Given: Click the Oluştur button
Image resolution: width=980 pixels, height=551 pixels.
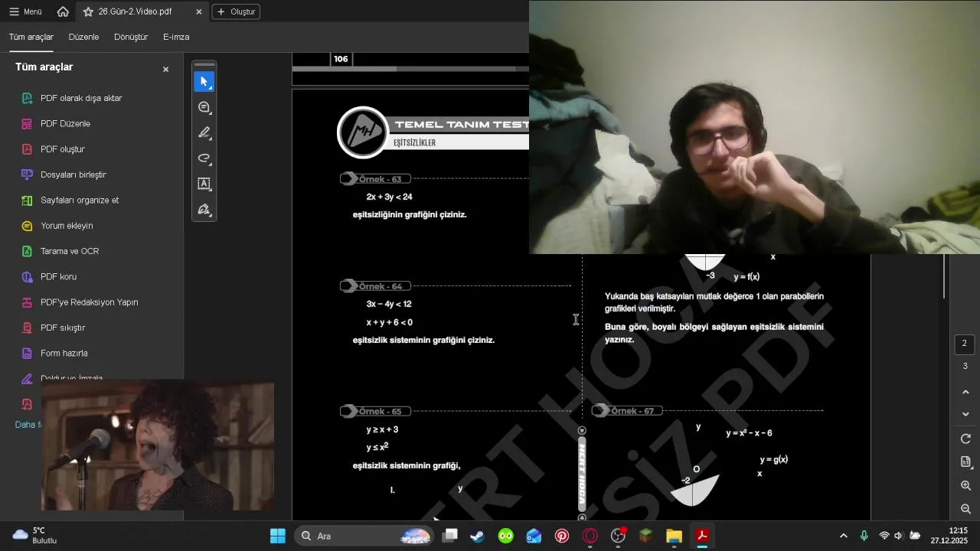Looking at the screenshot, I should coord(236,11).
